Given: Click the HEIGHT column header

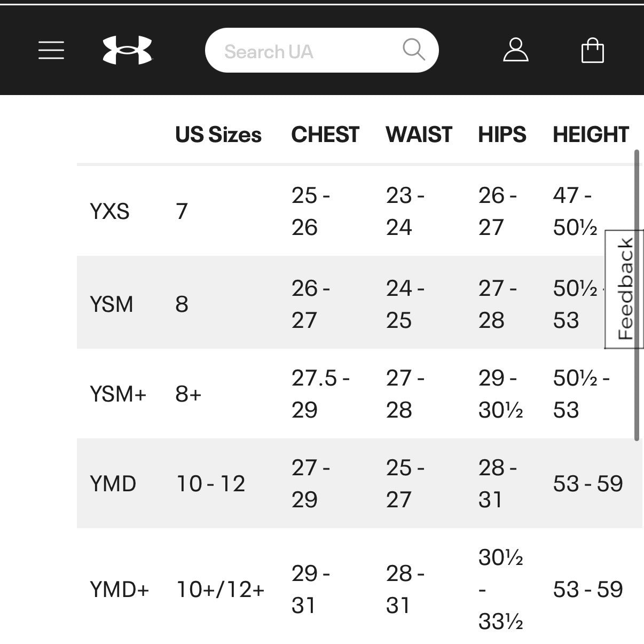Looking at the screenshot, I should [591, 135].
